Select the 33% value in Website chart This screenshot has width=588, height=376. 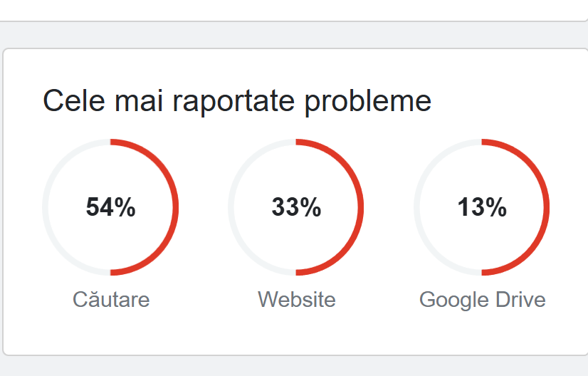coord(296,207)
